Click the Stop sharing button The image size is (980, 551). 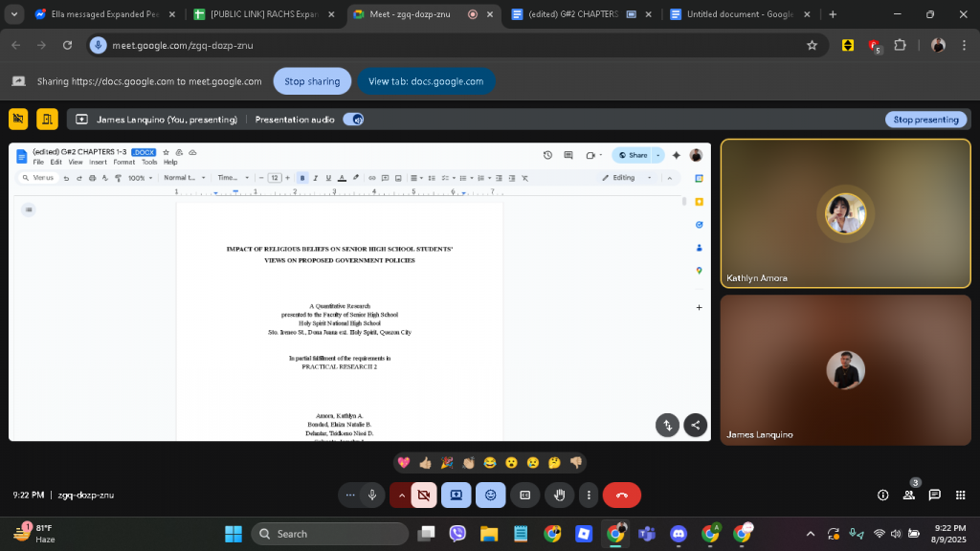click(312, 81)
